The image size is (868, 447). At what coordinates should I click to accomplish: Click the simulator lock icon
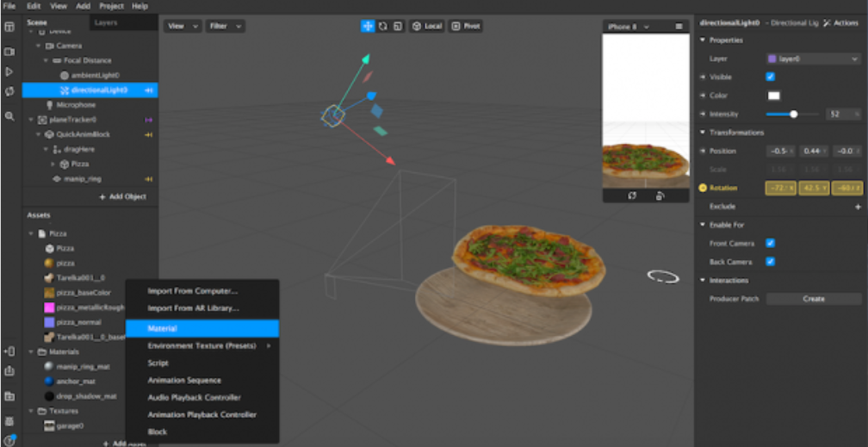pos(660,196)
